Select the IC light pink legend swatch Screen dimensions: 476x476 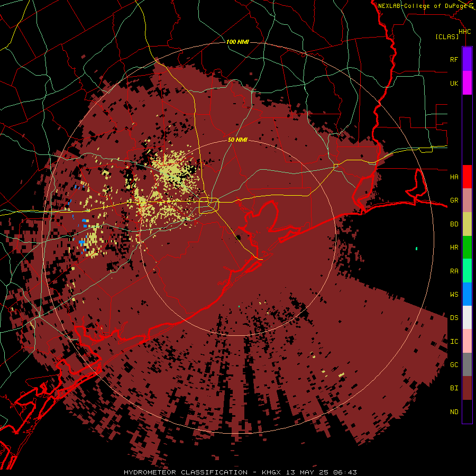(467, 341)
